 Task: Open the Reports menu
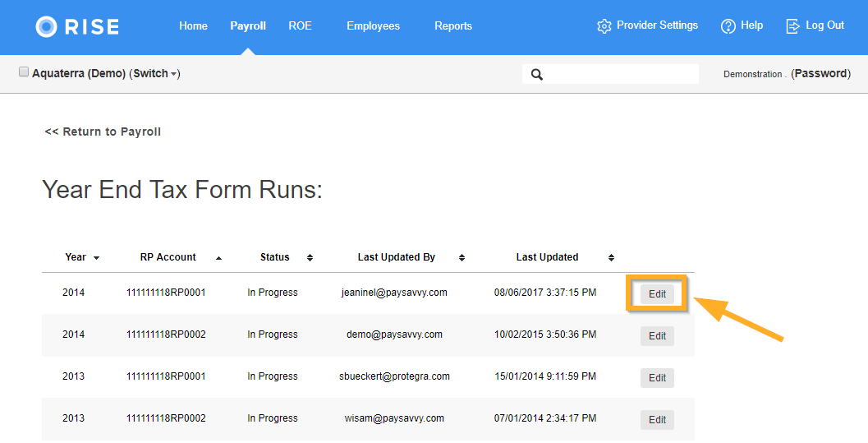pos(453,26)
